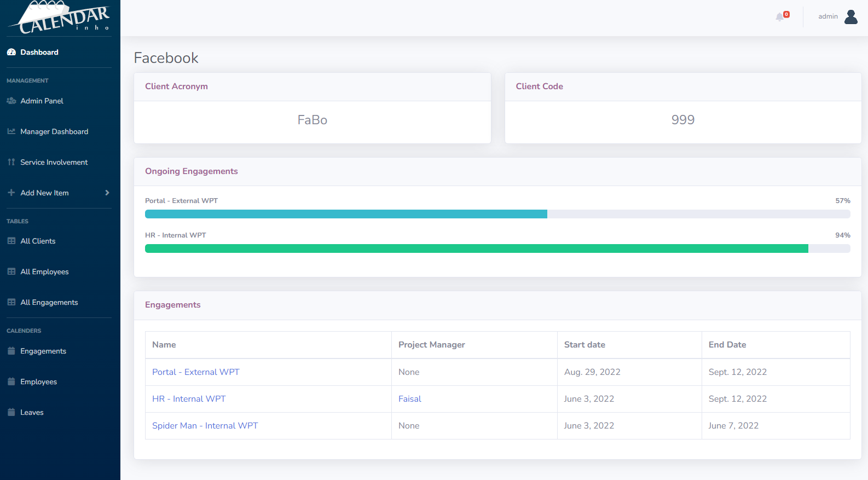
Task: Click the Client Acronym card header
Action: (x=313, y=87)
